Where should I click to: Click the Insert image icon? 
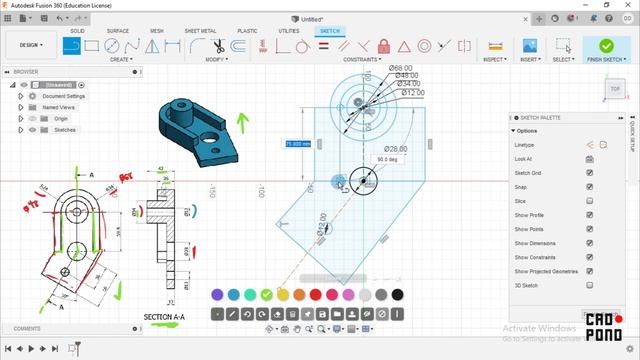tap(530, 46)
